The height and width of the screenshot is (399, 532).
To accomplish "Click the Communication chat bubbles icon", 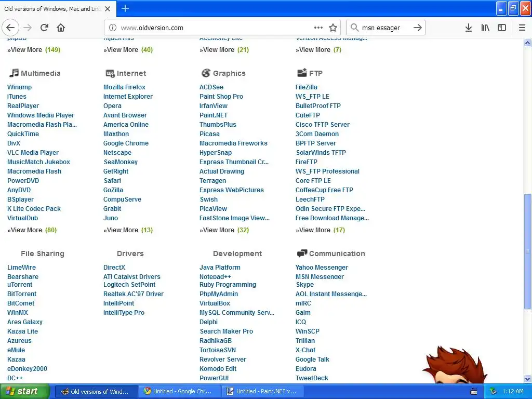I will [302, 254].
